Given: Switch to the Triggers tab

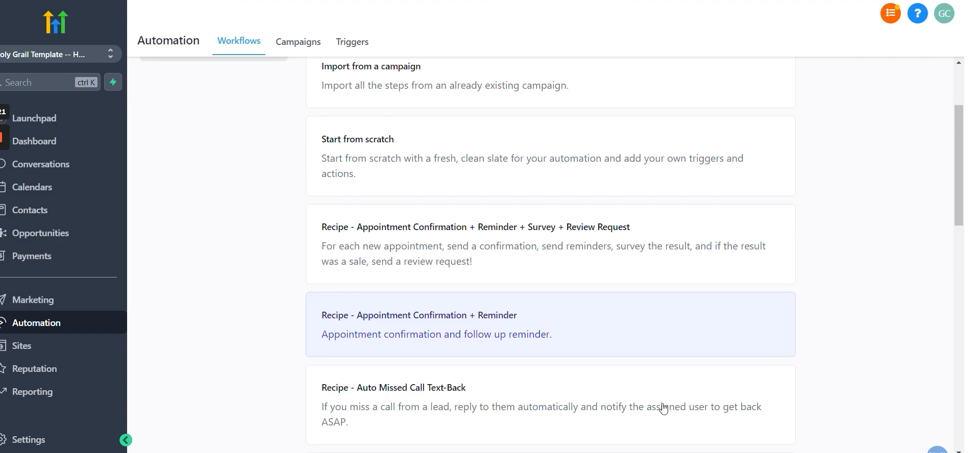Looking at the screenshot, I should click(352, 42).
